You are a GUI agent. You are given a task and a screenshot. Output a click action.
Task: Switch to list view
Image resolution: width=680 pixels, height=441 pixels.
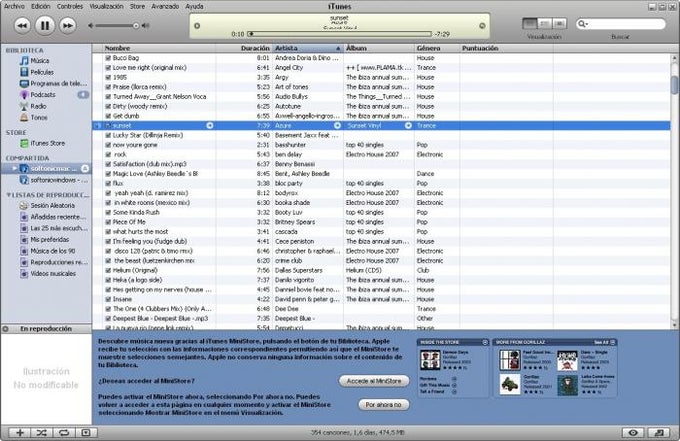pyautogui.click(x=530, y=23)
